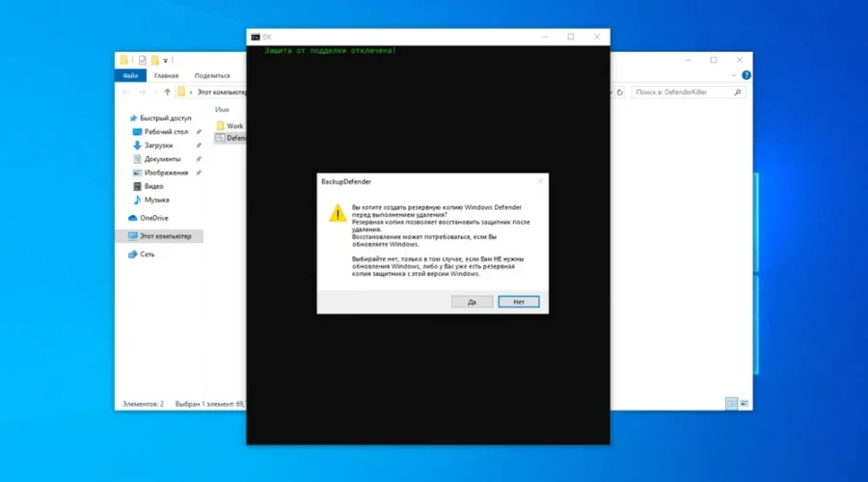Close the BackupDefender dialog with X
Screen dimensions: 868x482
pos(540,181)
